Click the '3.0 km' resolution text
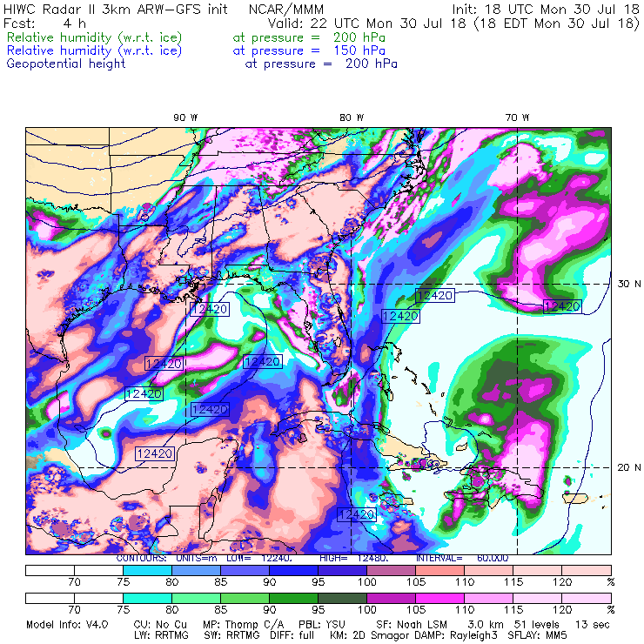The height and width of the screenshot is (644, 644). pyautogui.click(x=485, y=625)
